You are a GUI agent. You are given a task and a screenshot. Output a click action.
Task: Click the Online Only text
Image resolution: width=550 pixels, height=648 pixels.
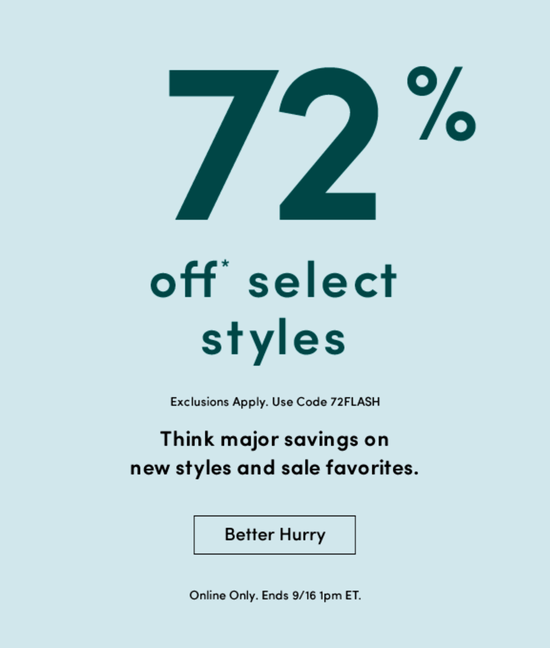pyautogui.click(x=224, y=596)
